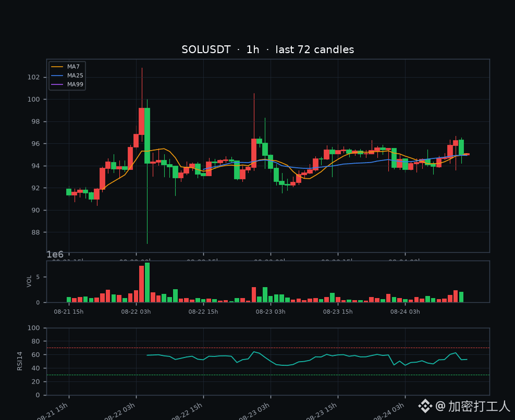Click the 08-21 15h label under volume panel
The image size is (515, 420).
[69, 312]
